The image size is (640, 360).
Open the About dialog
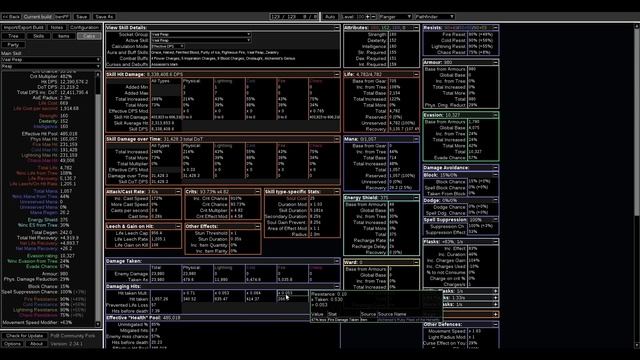(x=36, y=344)
